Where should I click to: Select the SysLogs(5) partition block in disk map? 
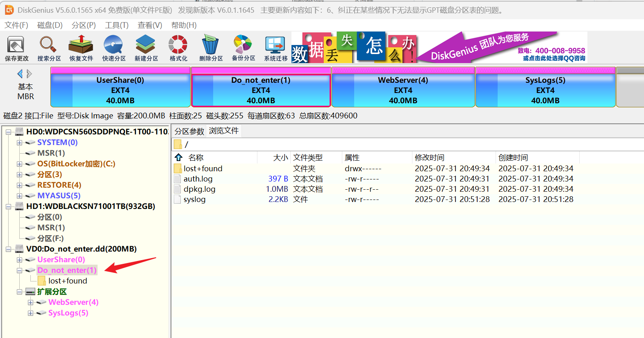click(x=545, y=90)
